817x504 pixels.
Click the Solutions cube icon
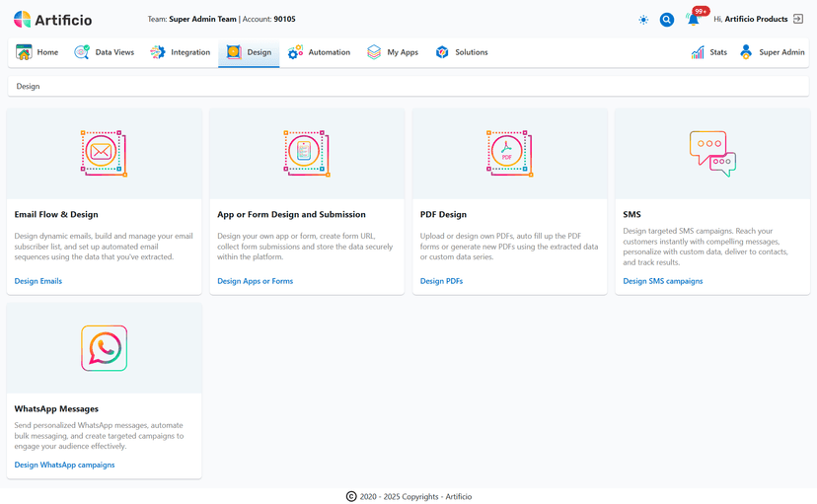(x=442, y=52)
